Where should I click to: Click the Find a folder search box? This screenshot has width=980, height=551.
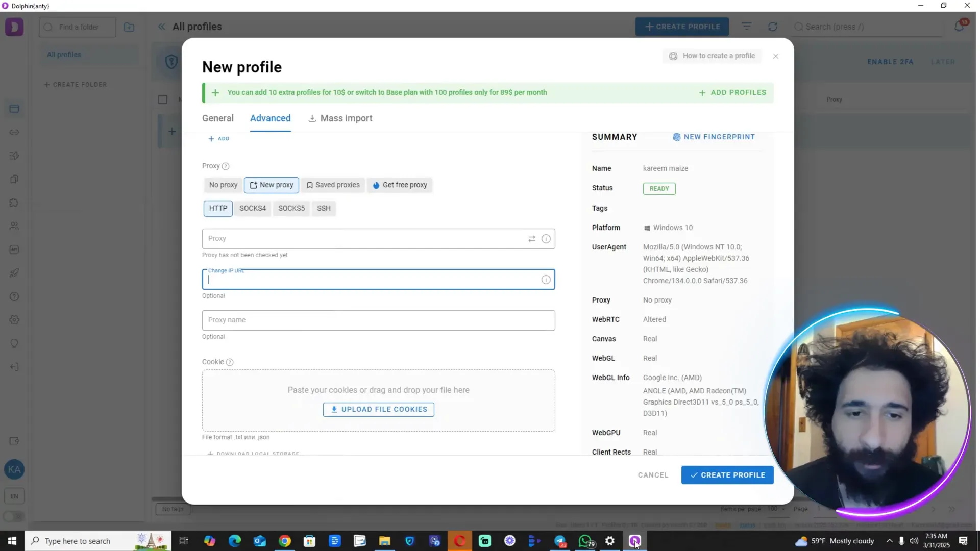(78, 27)
